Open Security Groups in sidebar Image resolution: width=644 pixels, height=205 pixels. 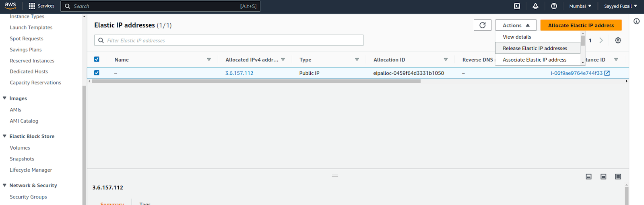28,197
